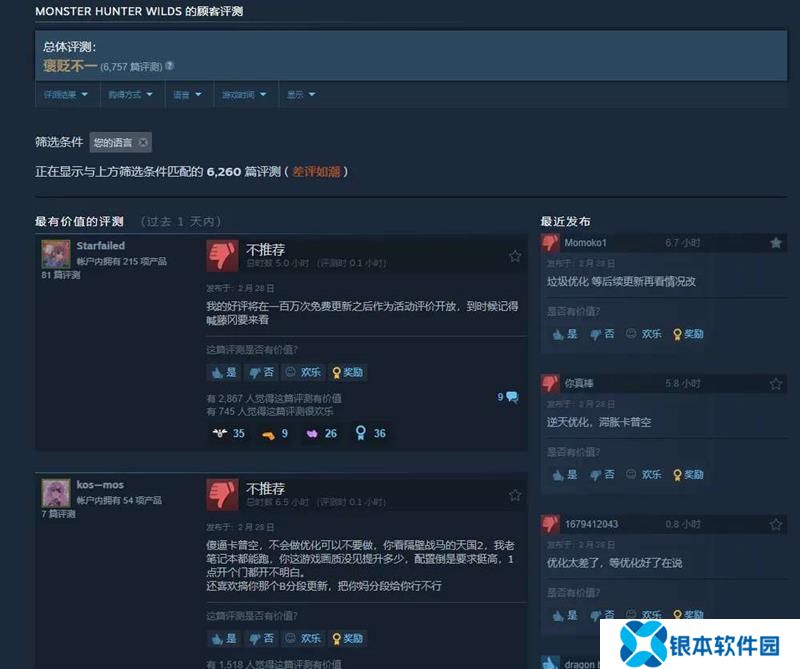
Task: Click the 6,260 篇评测 count text
Action: (243, 171)
